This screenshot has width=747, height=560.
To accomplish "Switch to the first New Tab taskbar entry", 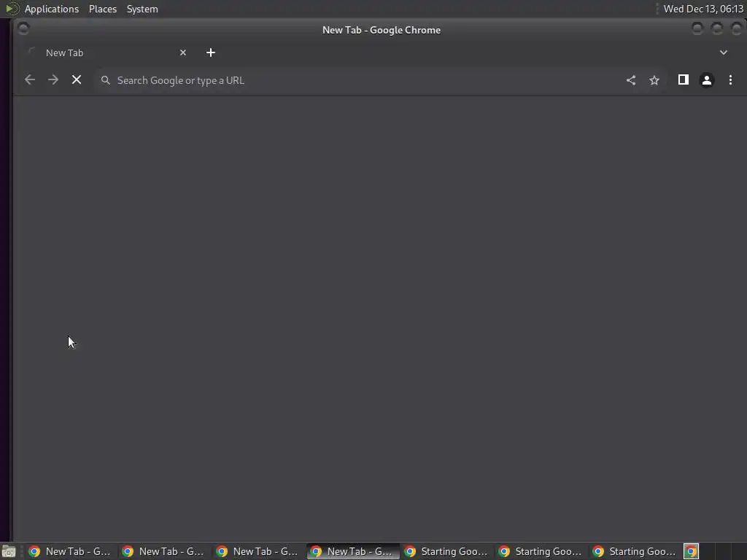I will [70, 551].
